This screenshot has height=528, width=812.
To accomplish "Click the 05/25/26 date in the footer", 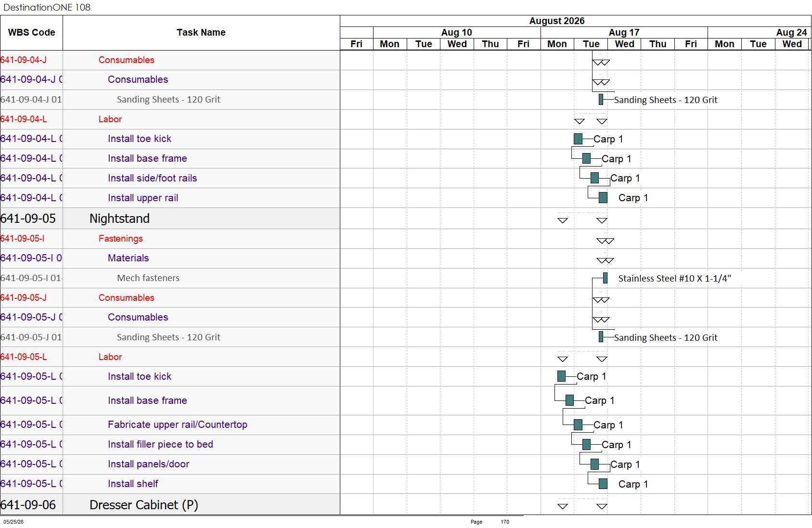I will pyautogui.click(x=13, y=522).
